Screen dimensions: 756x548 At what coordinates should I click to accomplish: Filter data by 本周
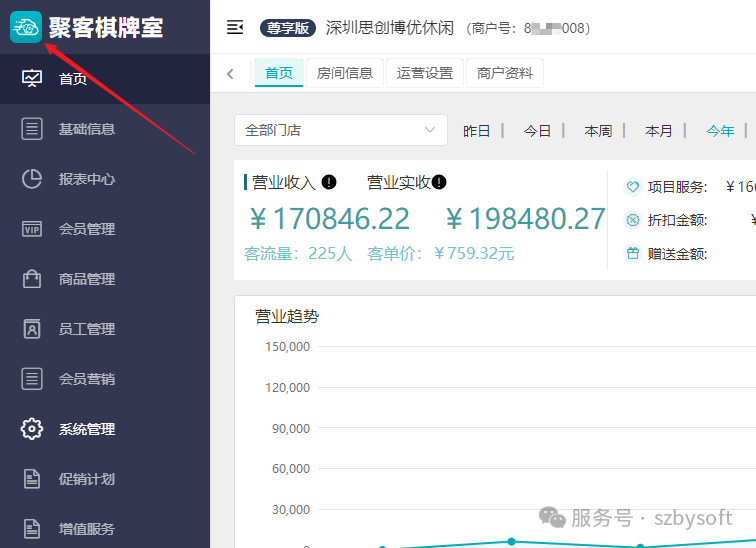598,131
